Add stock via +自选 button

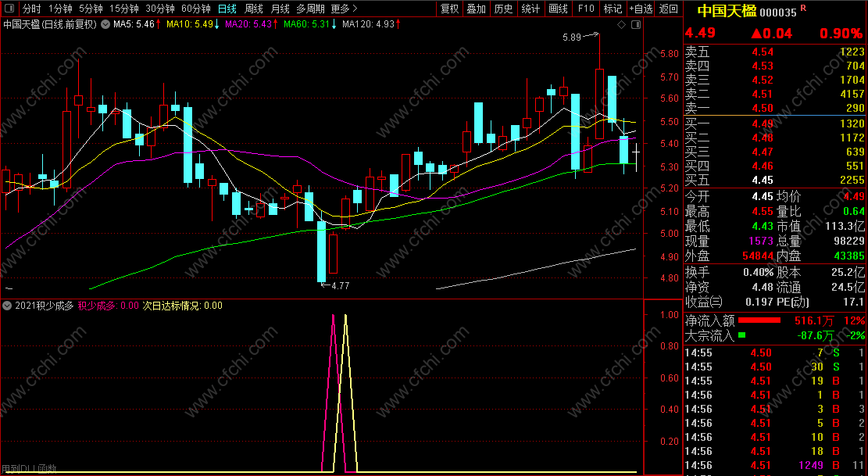pyautogui.click(x=641, y=9)
